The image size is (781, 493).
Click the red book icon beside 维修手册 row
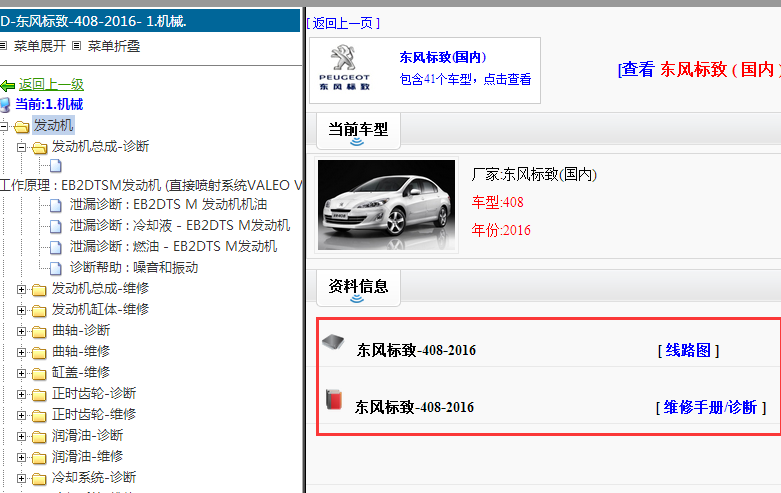(334, 399)
